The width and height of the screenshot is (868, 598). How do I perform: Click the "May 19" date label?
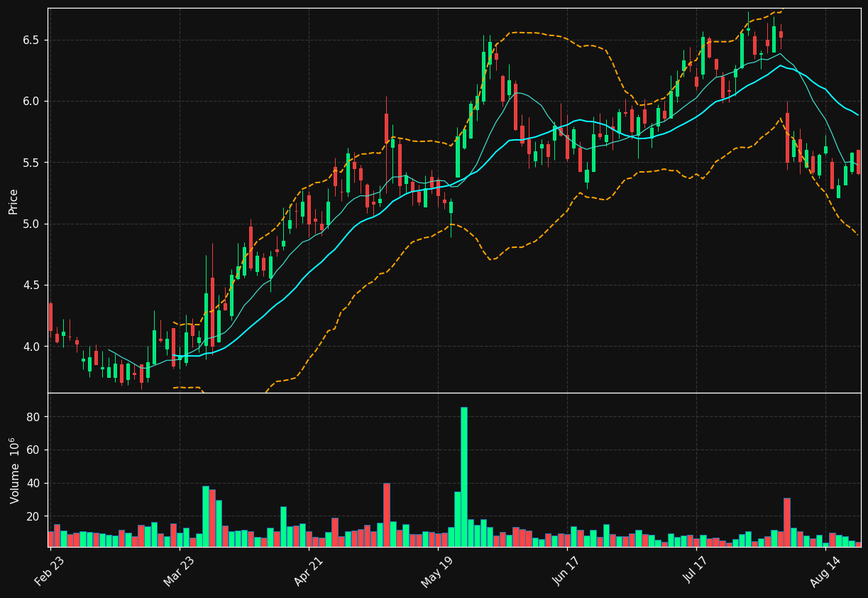[436, 573]
